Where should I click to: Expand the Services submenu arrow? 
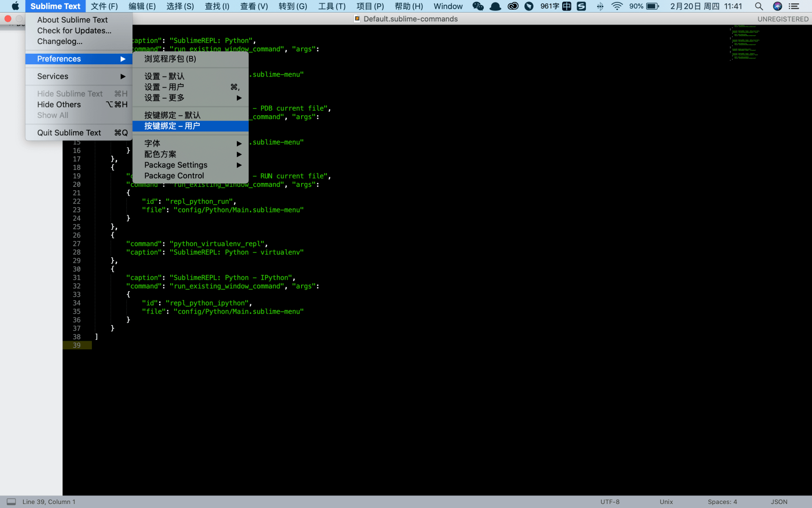[123, 76]
